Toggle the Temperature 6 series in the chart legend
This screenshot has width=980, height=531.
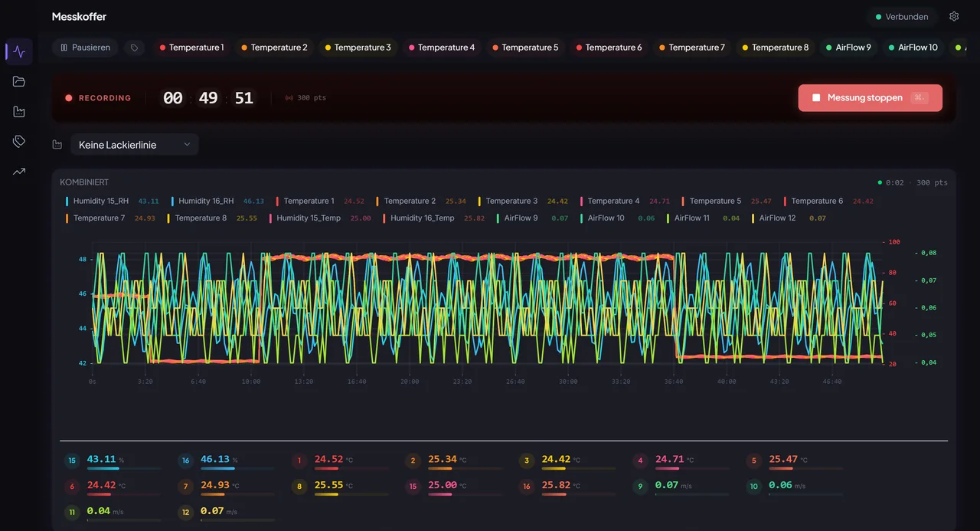click(828, 202)
